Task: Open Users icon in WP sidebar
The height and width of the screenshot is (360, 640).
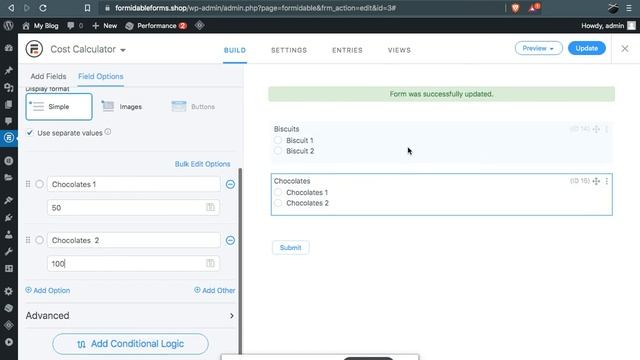Action: click(9, 235)
